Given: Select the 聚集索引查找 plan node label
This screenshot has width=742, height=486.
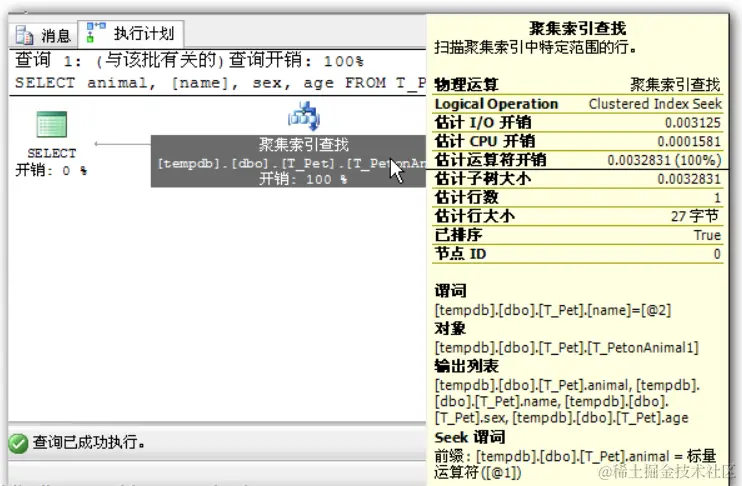Looking at the screenshot, I should coord(304,144).
